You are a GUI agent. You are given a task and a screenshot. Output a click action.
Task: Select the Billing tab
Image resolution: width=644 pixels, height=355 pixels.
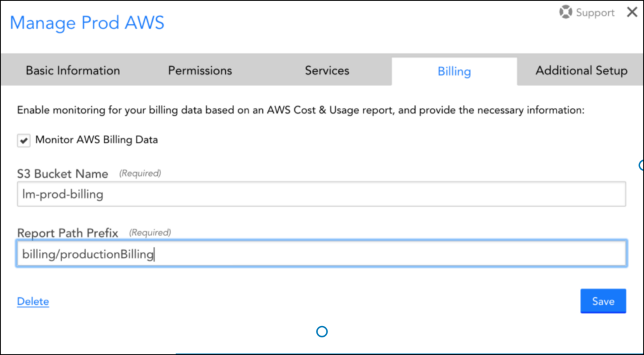pyautogui.click(x=454, y=72)
